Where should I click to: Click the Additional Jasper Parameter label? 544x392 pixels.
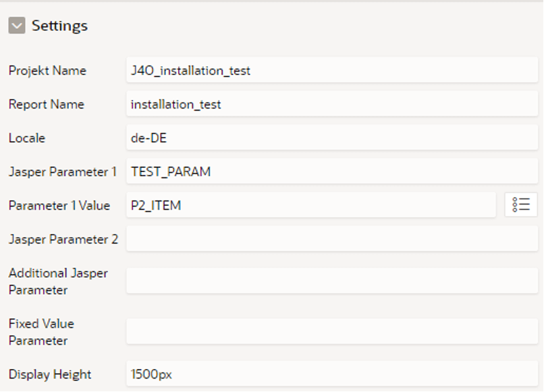coord(58,281)
